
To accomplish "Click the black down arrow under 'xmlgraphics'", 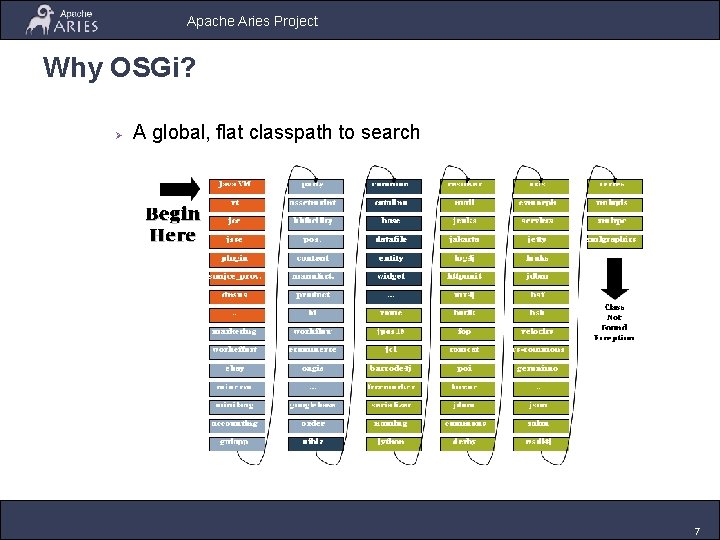I will pyautogui.click(x=614, y=278).
